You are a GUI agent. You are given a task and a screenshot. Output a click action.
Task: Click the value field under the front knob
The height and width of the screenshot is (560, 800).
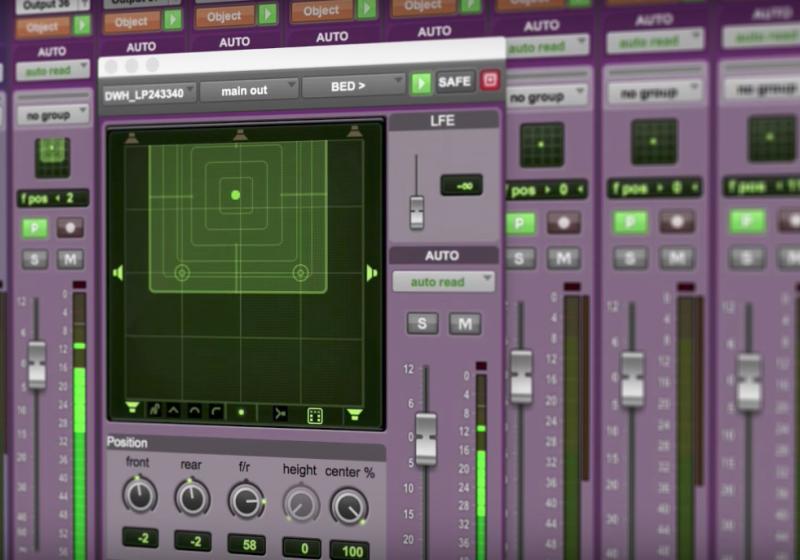tap(140, 538)
